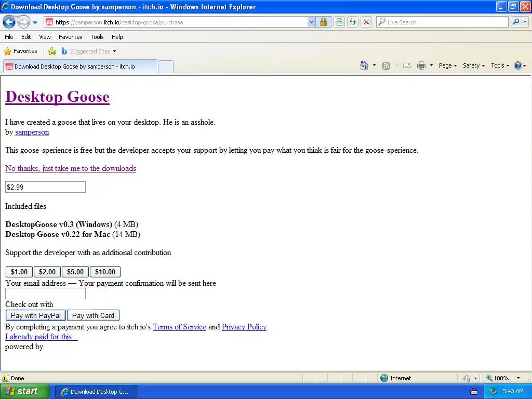Open Suggested Sites dropdown
532x399 pixels.
click(x=89, y=51)
